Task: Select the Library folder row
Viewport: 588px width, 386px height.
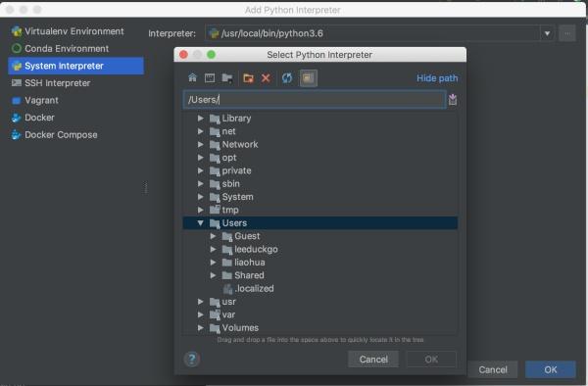Action: (320, 118)
